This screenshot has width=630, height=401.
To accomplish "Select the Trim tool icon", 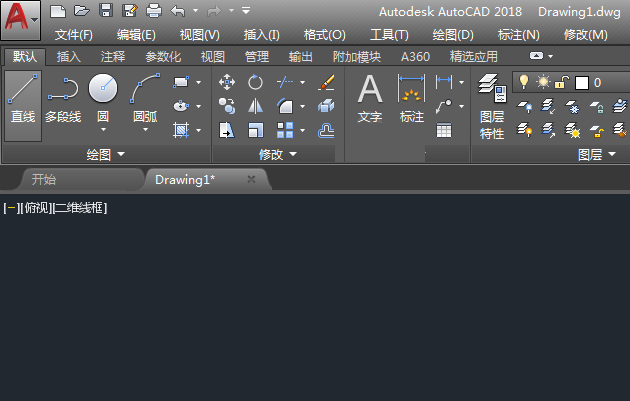I will [x=285, y=82].
